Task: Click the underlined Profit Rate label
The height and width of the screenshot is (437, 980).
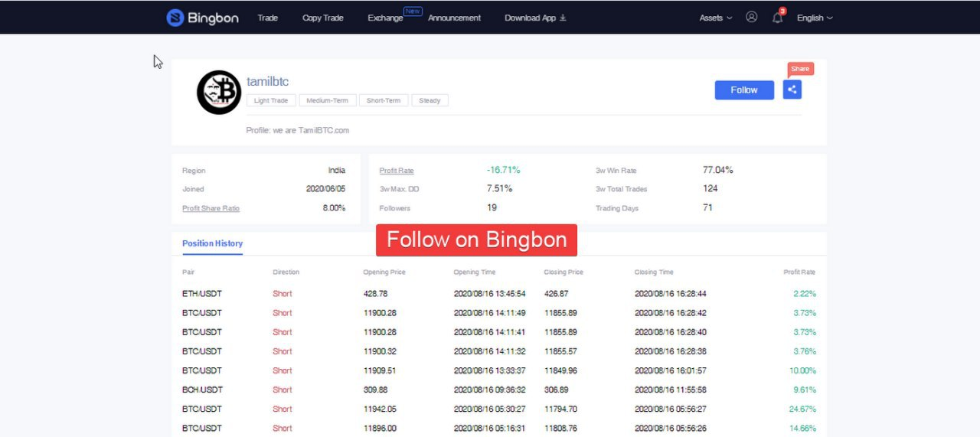Action: [x=397, y=171]
